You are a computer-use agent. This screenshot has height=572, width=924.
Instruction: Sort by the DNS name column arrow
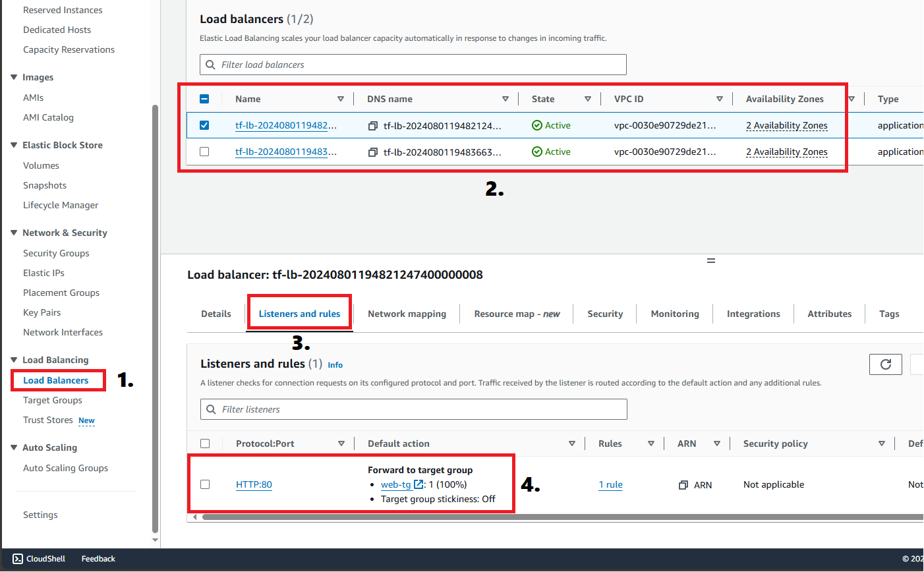coord(505,99)
